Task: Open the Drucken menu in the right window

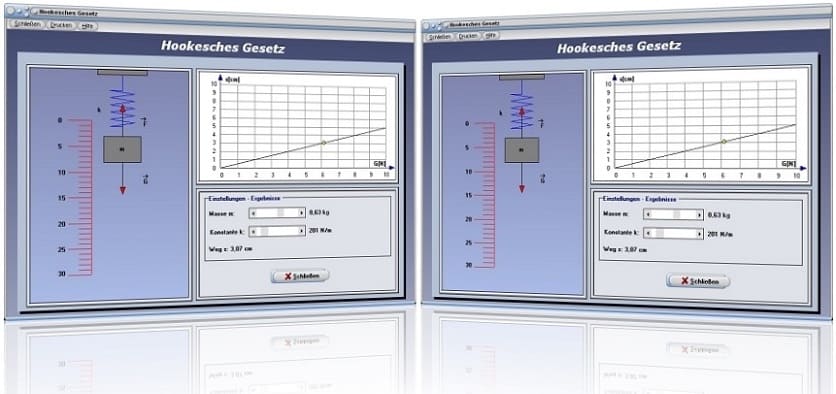Action: pos(468,36)
